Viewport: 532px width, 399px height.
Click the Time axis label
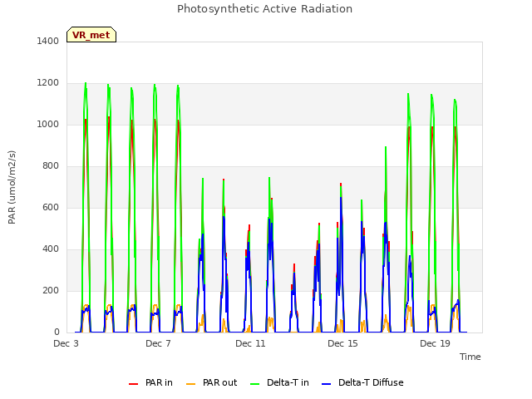(470, 357)
